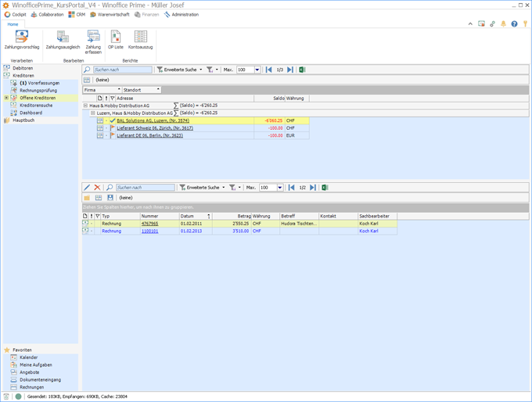Image resolution: width=532 pixels, height=402 pixels.
Task: Click the folder icon in the lower layout bar
Action: tap(87, 197)
